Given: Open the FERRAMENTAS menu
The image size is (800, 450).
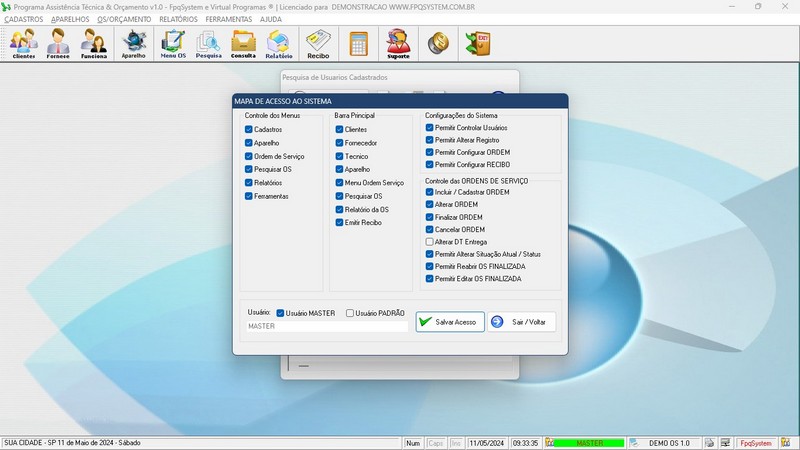Looking at the screenshot, I should (x=229, y=19).
